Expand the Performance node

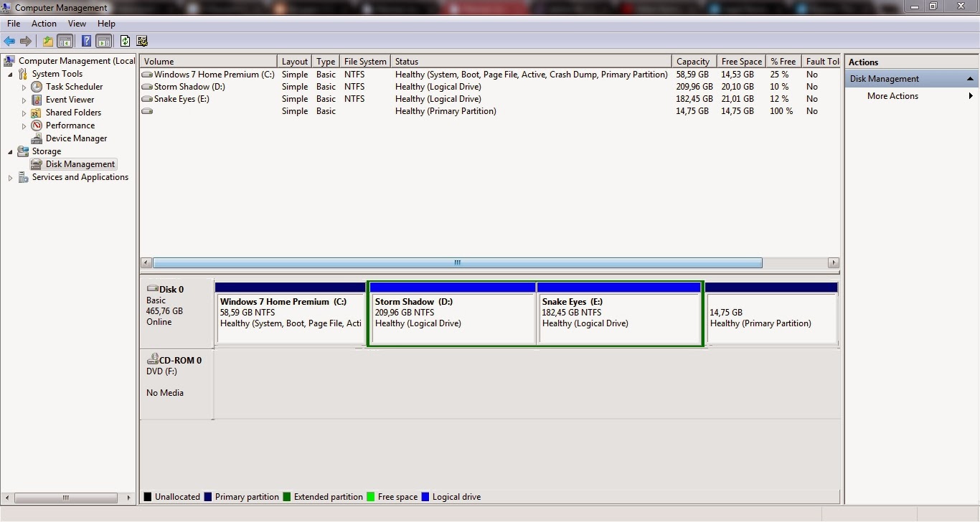[24, 125]
